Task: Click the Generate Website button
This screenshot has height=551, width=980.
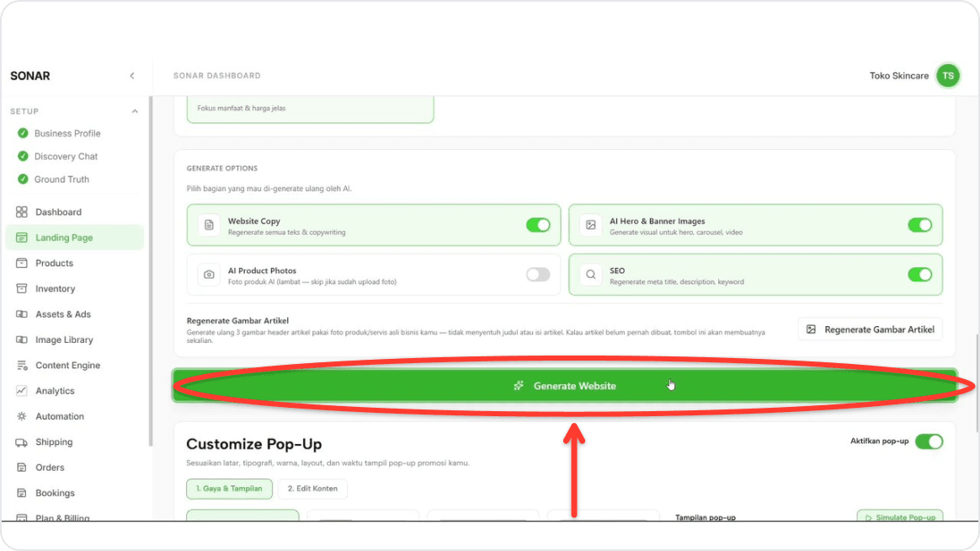Action: point(564,386)
